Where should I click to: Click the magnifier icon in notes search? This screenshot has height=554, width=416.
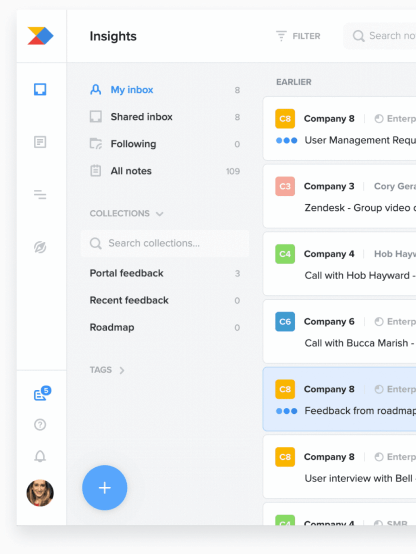pyautogui.click(x=358, y=36)
